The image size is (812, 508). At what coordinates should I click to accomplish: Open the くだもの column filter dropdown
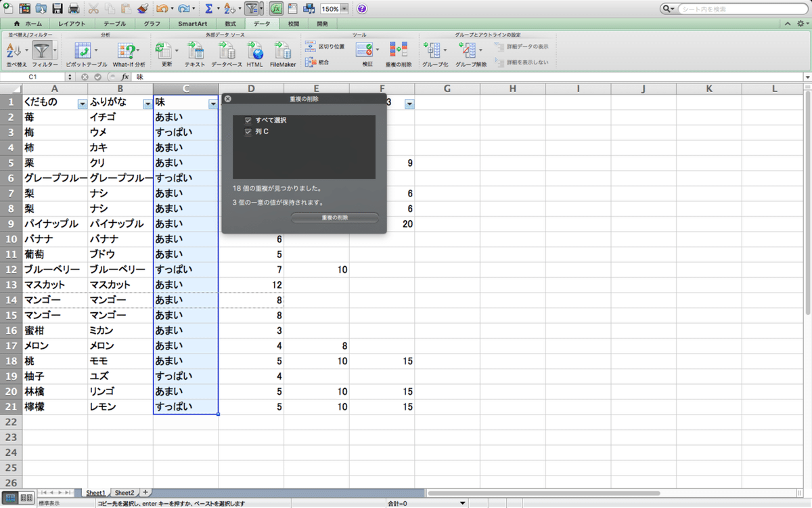click(82, 104)
